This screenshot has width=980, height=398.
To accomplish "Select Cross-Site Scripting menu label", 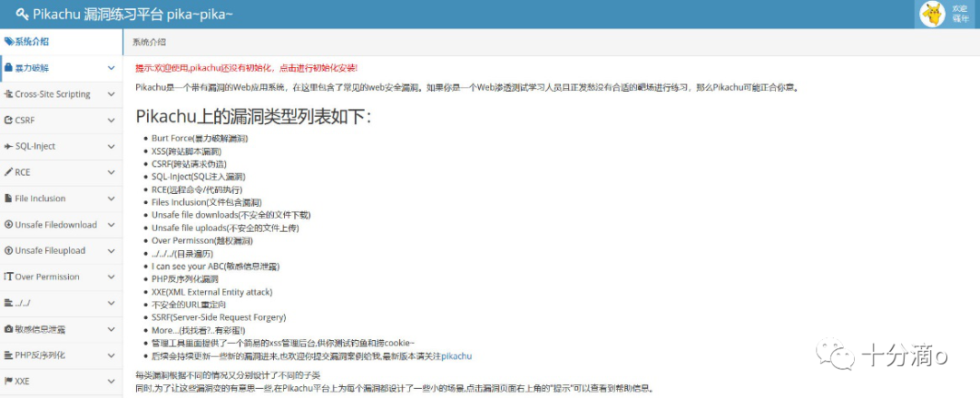I will tap(53, 94).
